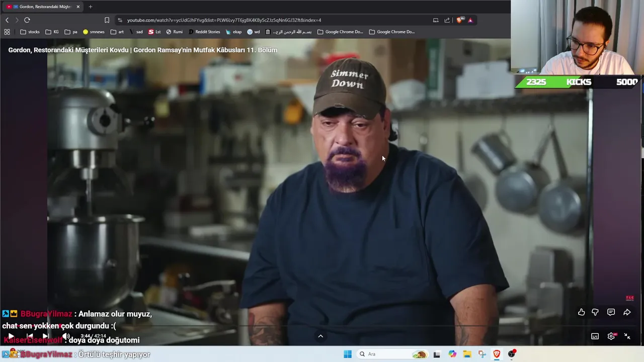Click the taskbar search box labeled Ara
This screenshot has width=644, height=362.
pyautogui.click(x=392, y=354)
